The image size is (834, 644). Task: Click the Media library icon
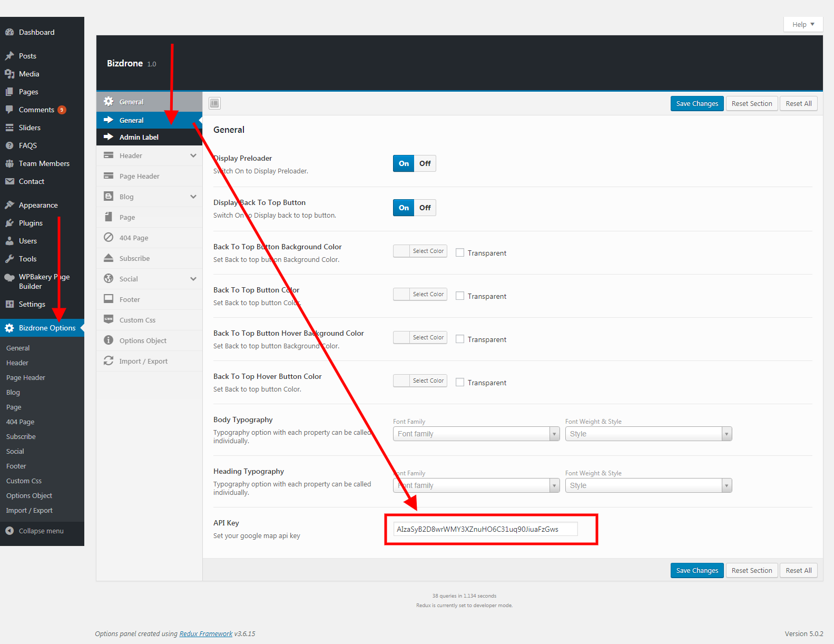[x=9, y=74]
